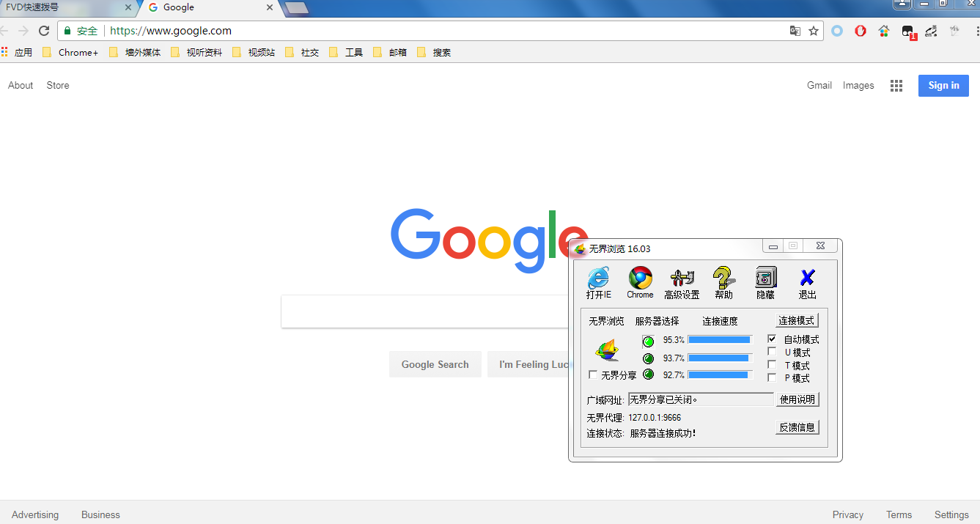Image resolution: width=980 pixels, height=524 pixels.
Task: Select the first server at 95.3%
Action: [x=648, y=341]
